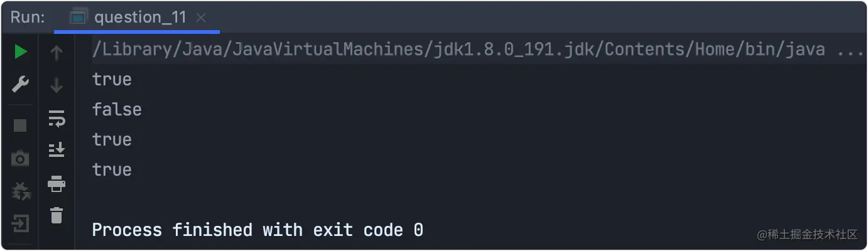Expand the folded java command line

coord(850,50)
